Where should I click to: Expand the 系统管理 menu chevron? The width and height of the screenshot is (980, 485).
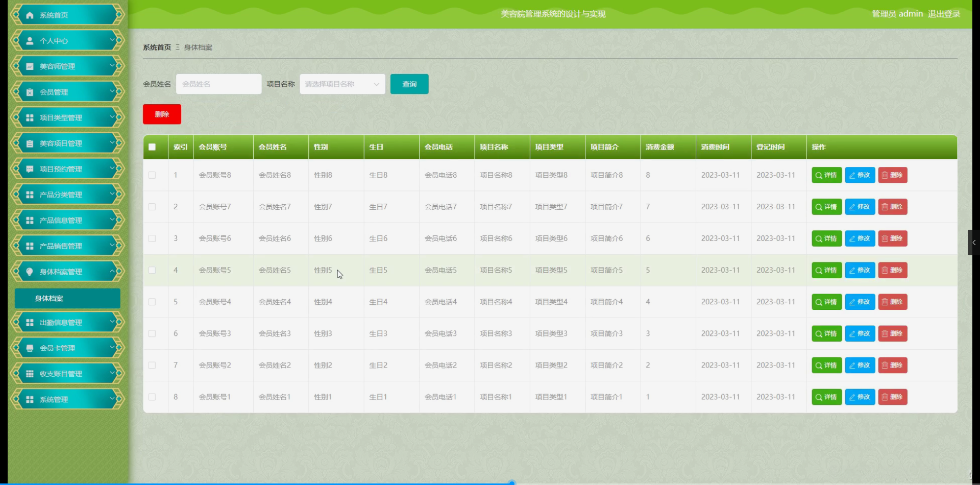[112, 399]
